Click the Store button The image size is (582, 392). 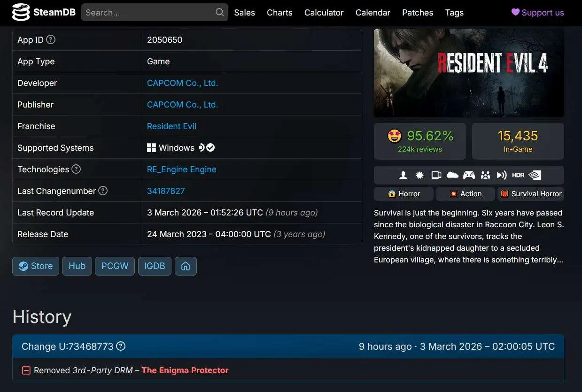point(36,266)
